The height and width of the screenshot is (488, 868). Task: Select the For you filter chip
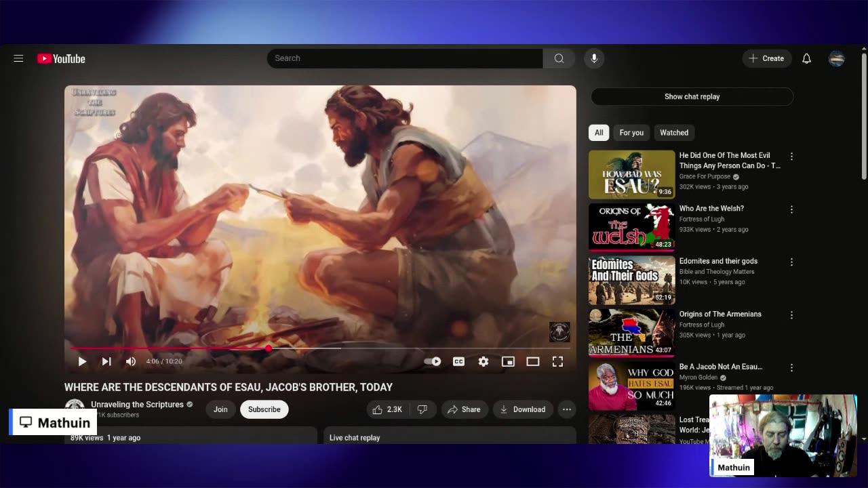point(631,133)
